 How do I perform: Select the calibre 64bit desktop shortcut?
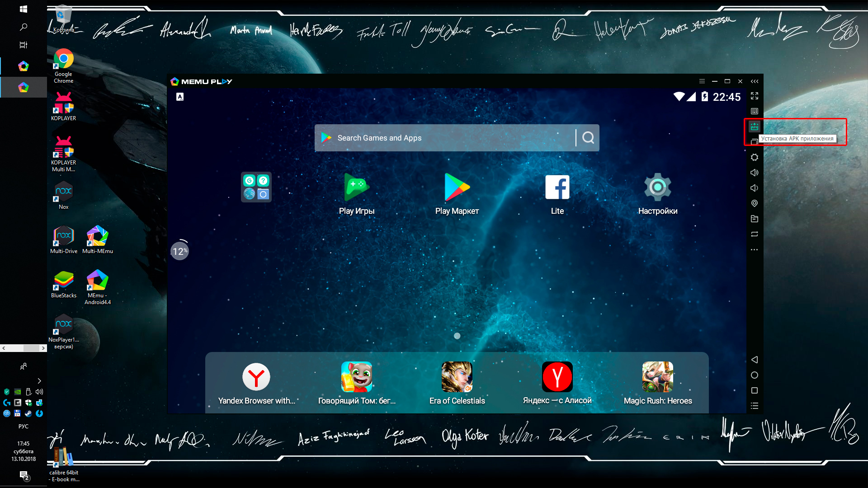[64, 464]
